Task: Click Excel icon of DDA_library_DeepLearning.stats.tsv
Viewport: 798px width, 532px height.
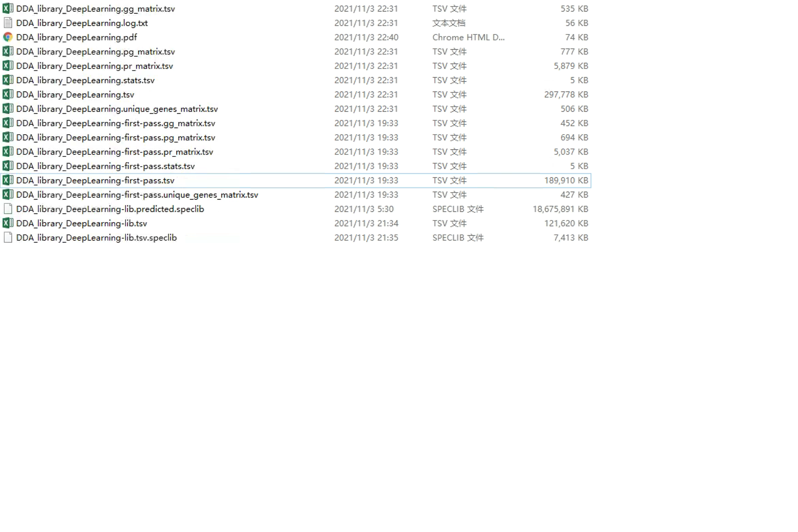Action: [x=8, y=80]
